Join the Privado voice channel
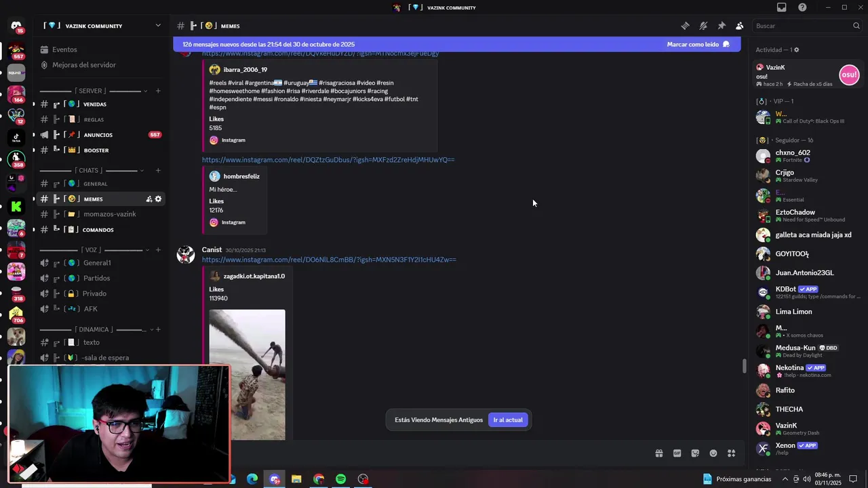Viewport: 868px width, 488px height. [101, 293]
